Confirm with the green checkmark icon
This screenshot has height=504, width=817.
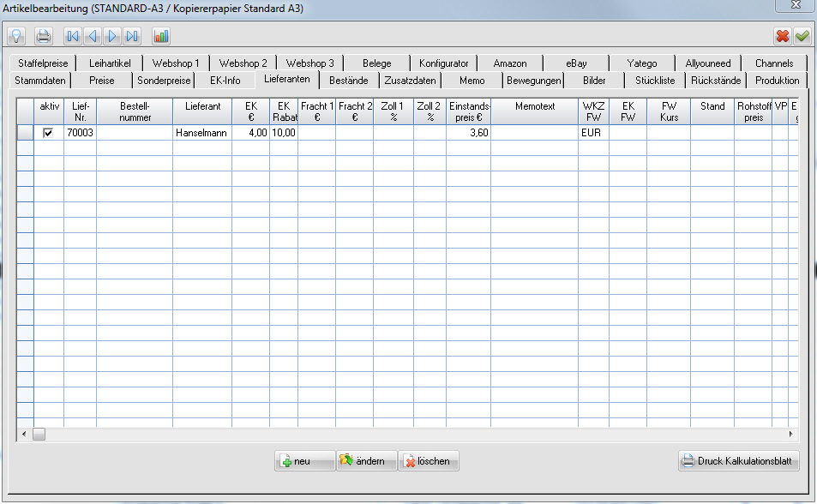(802, 36)
